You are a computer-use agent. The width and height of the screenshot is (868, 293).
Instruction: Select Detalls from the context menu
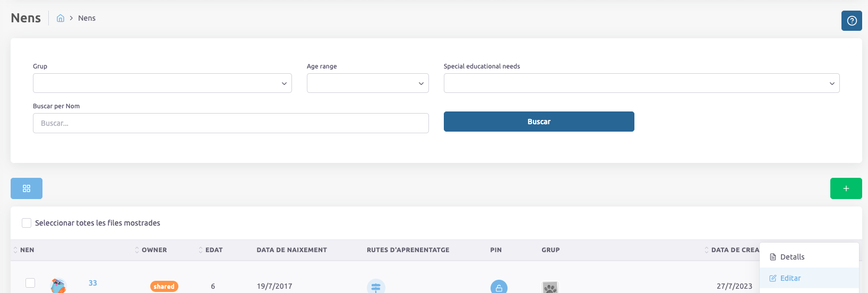(x=792, y=257)
